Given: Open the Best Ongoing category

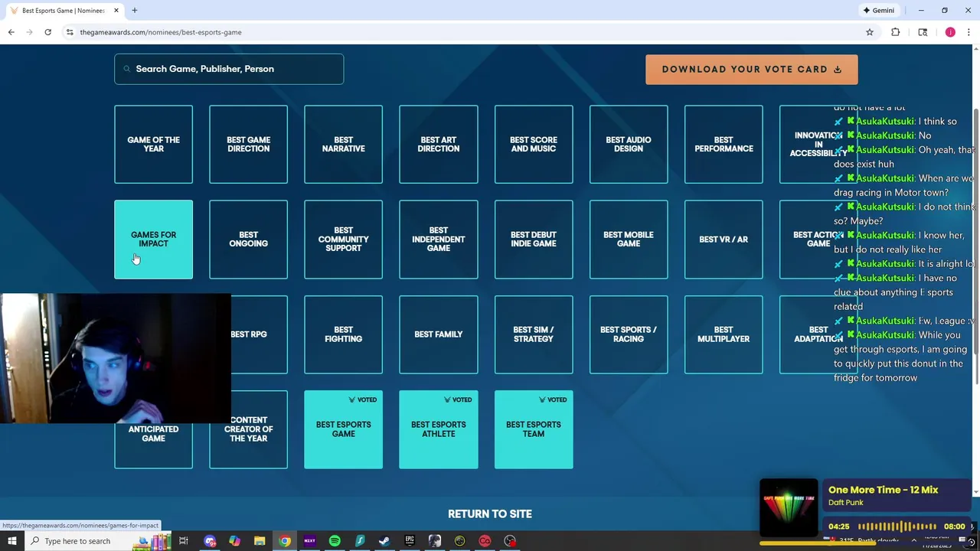Looking at the screenshot, I should [x=248, y=240].
